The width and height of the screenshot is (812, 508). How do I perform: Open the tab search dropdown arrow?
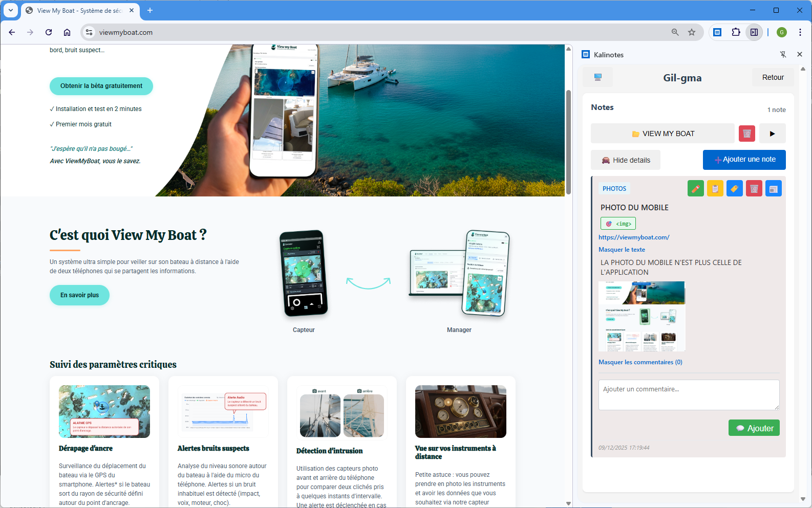[x=11, y=10]
